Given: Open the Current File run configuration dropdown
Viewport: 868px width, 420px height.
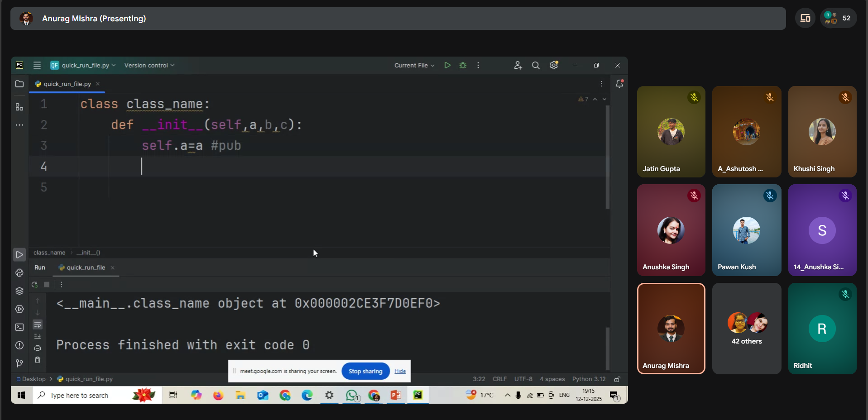Looking at the screenshot, I should click(413, 65).
